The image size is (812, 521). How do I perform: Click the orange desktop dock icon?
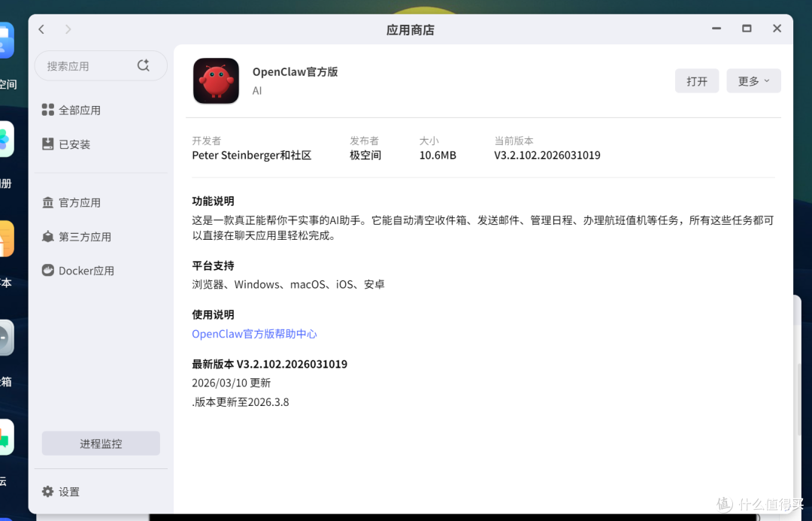tap(6, 239)
